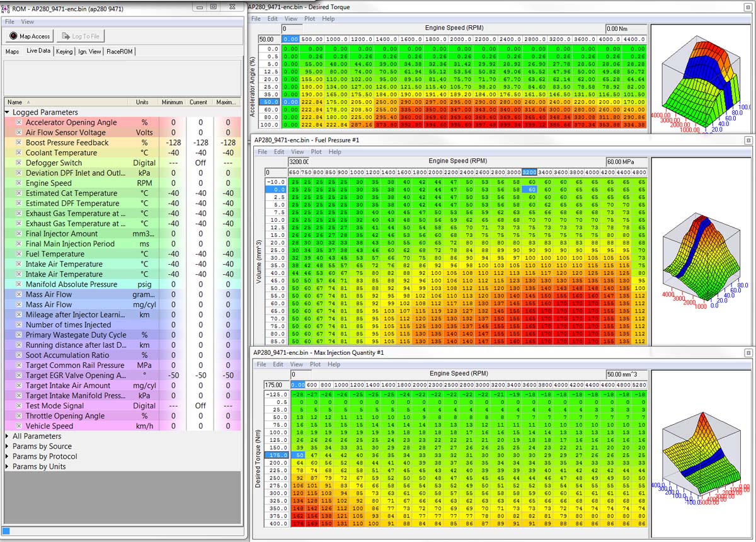Collapse the Logged Parameters group
Viewport: 756px width, 542px height.
7,112
